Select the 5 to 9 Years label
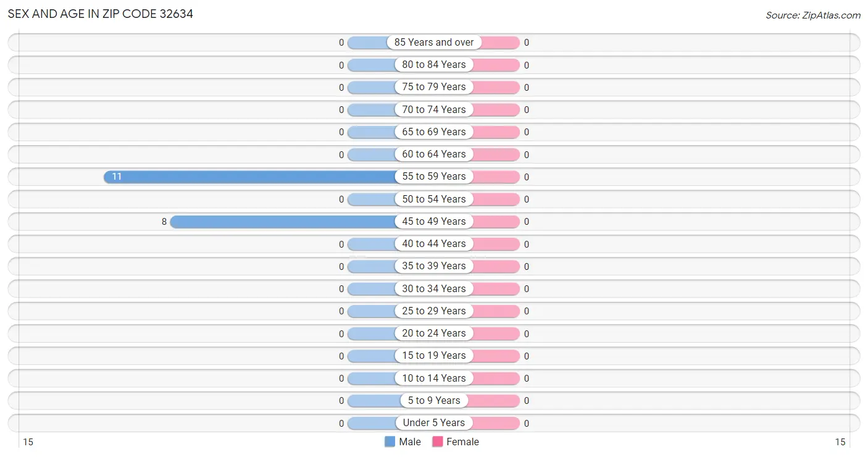The height and width of the screenshot is (457, 868). [434, 400]
